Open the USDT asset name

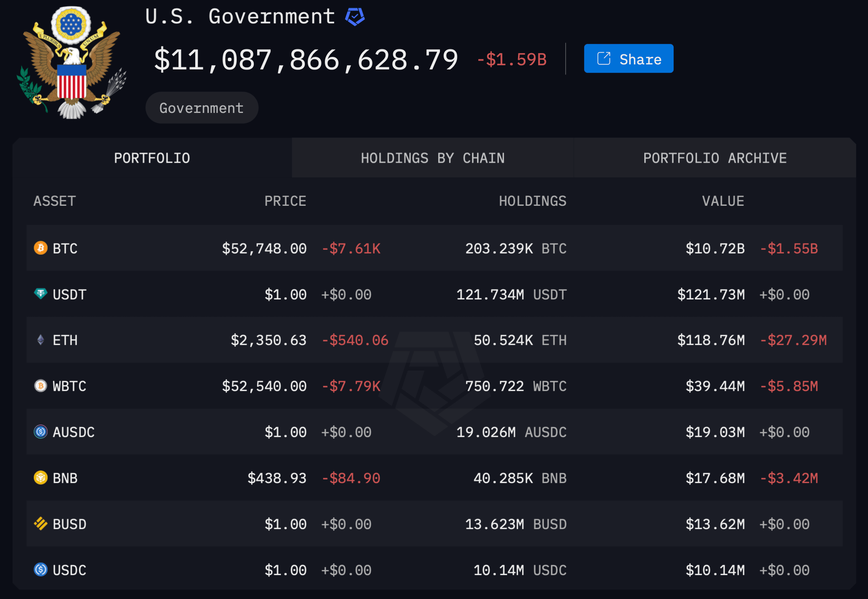point(69,294)
